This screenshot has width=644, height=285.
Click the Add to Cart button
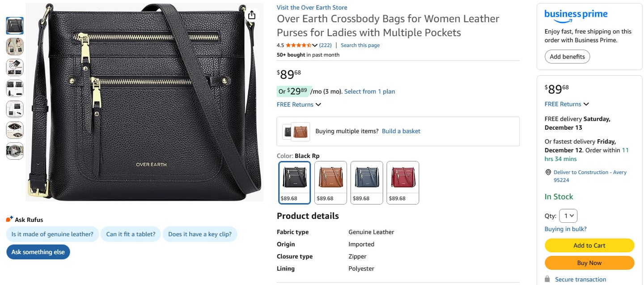click(x=589, y=246)
